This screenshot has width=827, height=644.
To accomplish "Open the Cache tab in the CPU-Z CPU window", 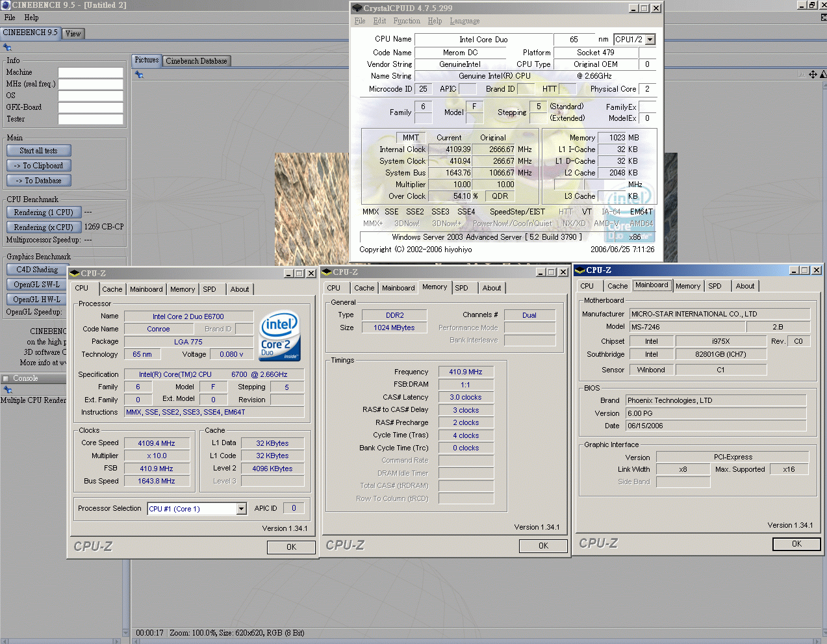I will (112, 289).
